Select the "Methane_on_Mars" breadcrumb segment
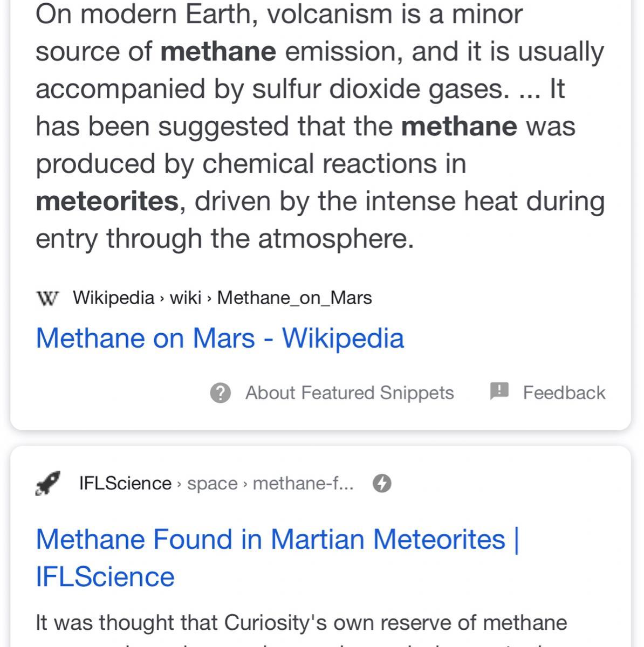Viewport: 644px width, 647px height. (x=294, y=298)
